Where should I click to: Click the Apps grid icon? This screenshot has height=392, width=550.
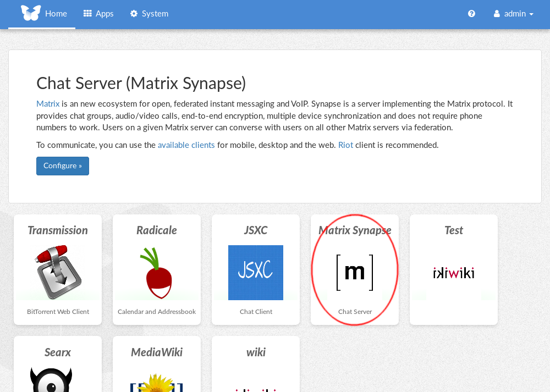[87, 14]
